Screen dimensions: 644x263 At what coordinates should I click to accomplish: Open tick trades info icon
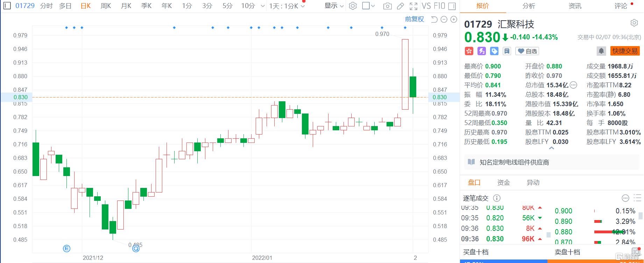click(x=496, y=198)
